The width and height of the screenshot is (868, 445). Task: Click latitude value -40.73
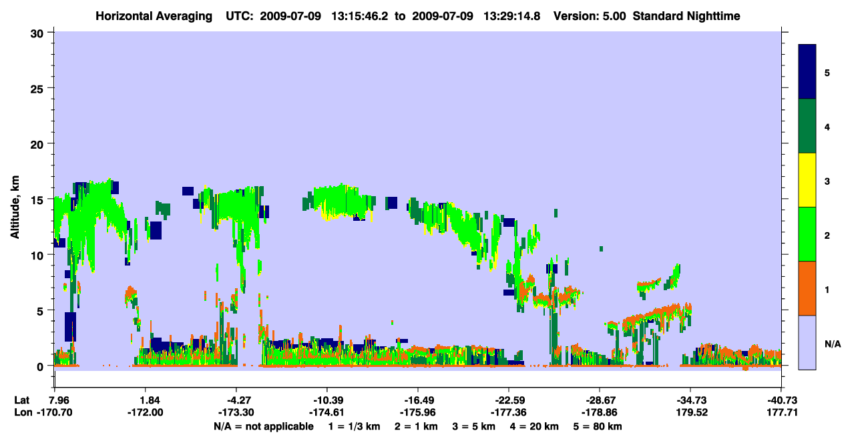(x=781, y=400)
